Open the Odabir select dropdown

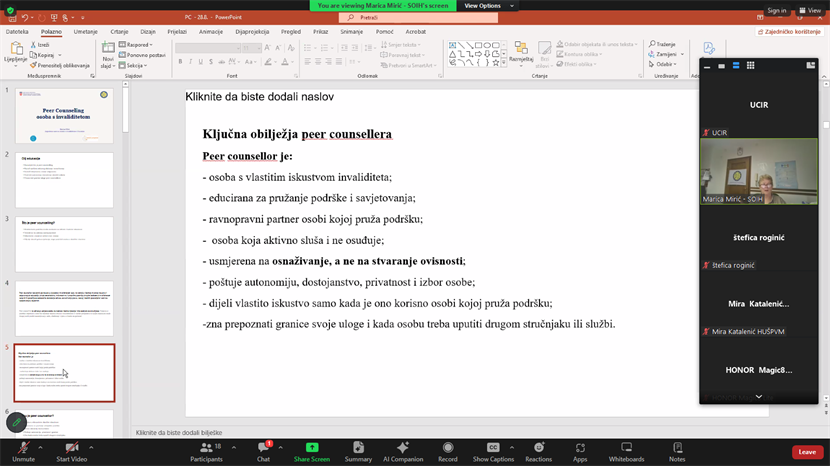663,64
